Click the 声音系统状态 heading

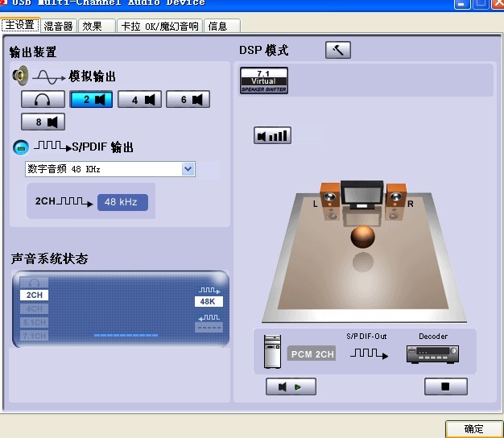pyautogui.click(x=49, y=258)
